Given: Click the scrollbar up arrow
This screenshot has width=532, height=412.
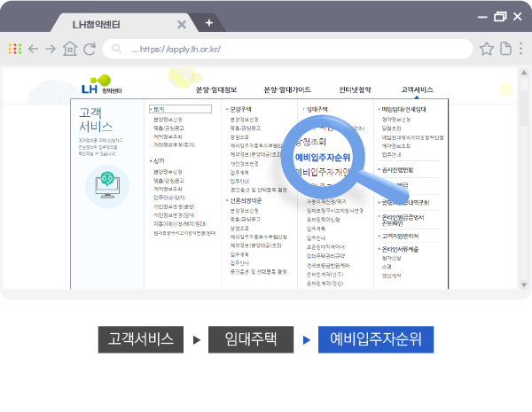Looking at the screenshot, I should click(x=524, y=73).
